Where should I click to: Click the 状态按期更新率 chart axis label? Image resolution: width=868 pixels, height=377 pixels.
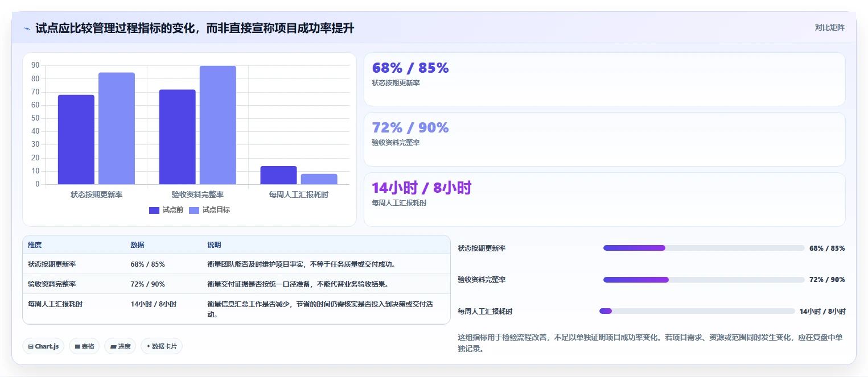pos(96,194)
